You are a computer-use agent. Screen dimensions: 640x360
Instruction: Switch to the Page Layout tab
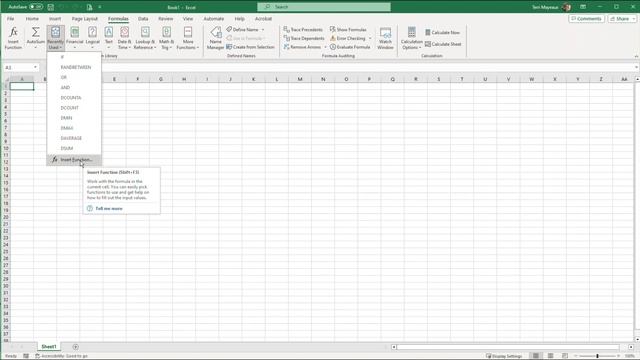[84, 19]
